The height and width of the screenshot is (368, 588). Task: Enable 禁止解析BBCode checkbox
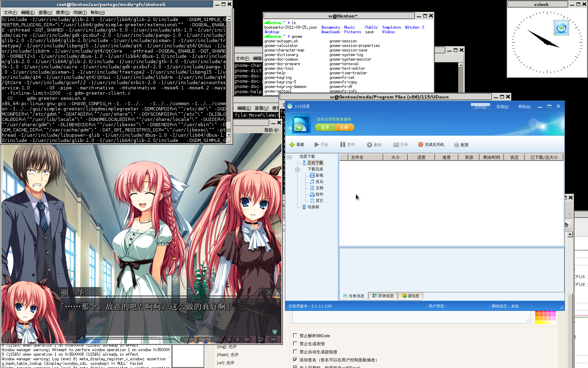[295, 335]
